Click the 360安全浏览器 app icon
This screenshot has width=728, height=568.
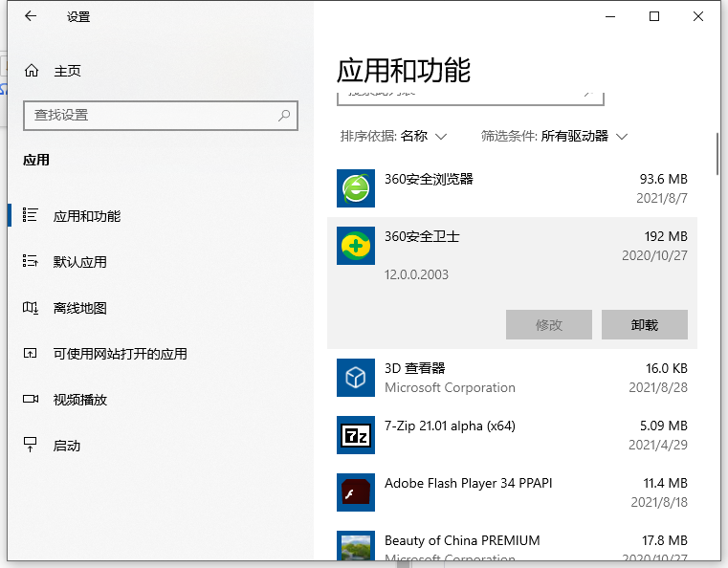[x=356, y=187]
